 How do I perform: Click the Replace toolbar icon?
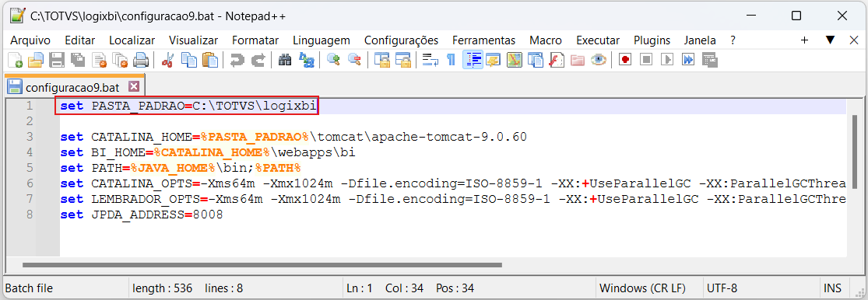(x=306, y=60)
